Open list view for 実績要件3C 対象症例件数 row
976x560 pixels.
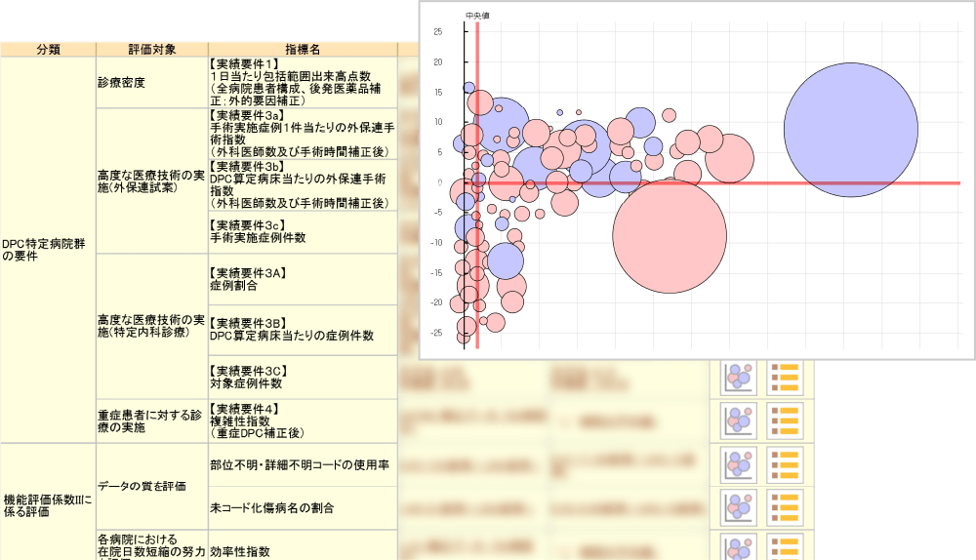click(x=785, y=377)
